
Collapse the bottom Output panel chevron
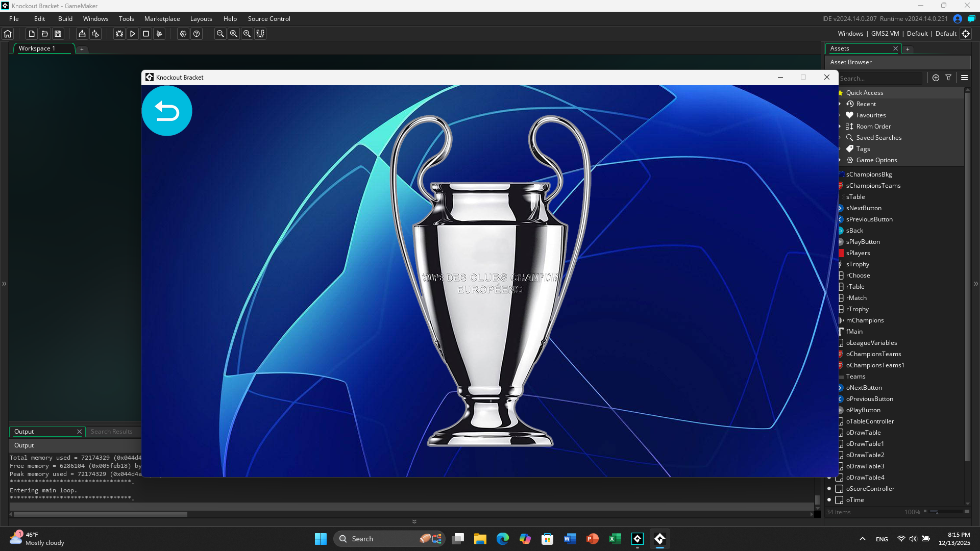click(x=414, y=521)
